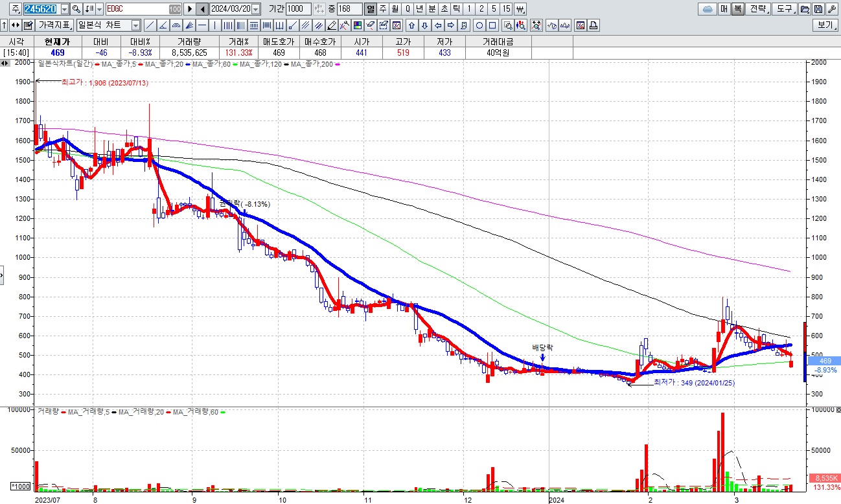Select the Fibonacci fan drawing tool
The width and height of the screenshot is (841, 504).
pyautogui.click(x=189, y=25)
